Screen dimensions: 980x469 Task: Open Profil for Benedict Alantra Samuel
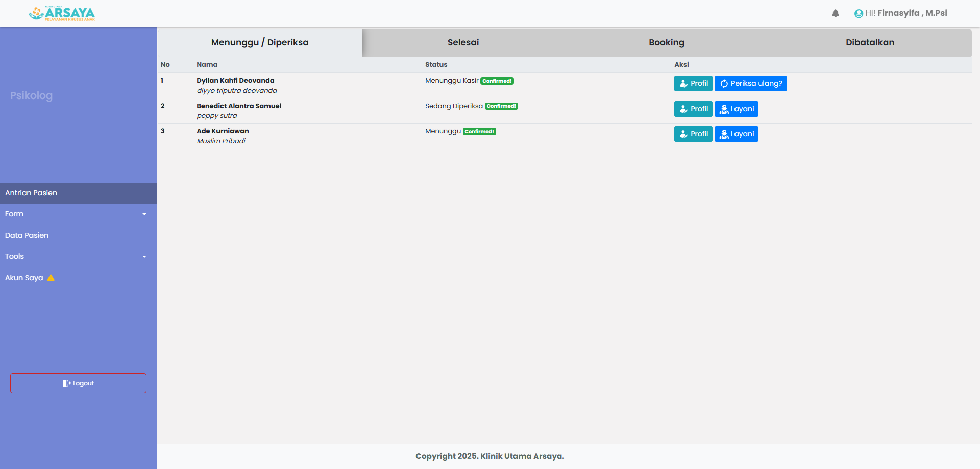tap(693, 109)
